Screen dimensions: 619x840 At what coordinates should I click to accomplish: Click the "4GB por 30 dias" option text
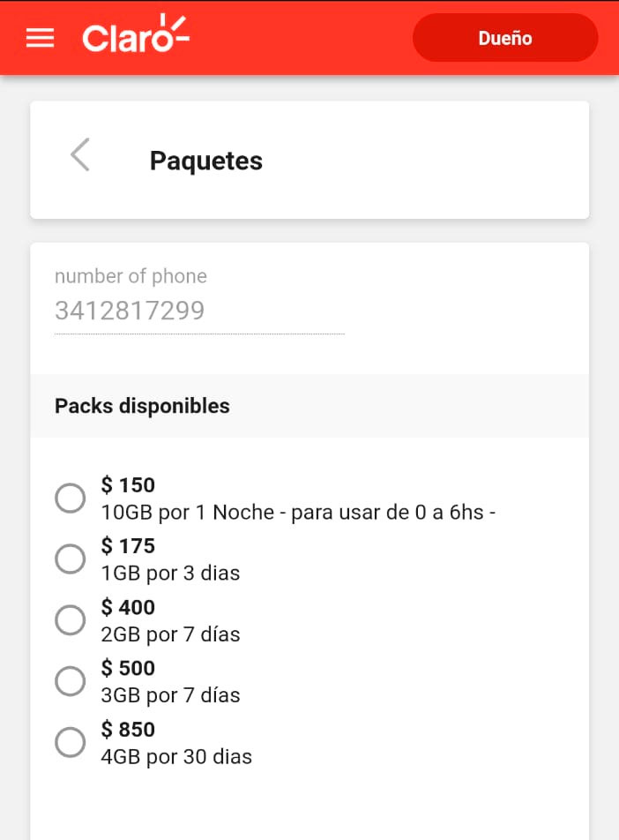pyautogui.click(x=176, y=757)
